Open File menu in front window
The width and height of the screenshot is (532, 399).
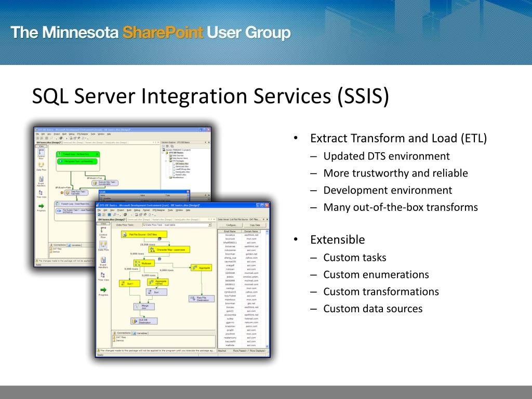click(x=99, y=210)
